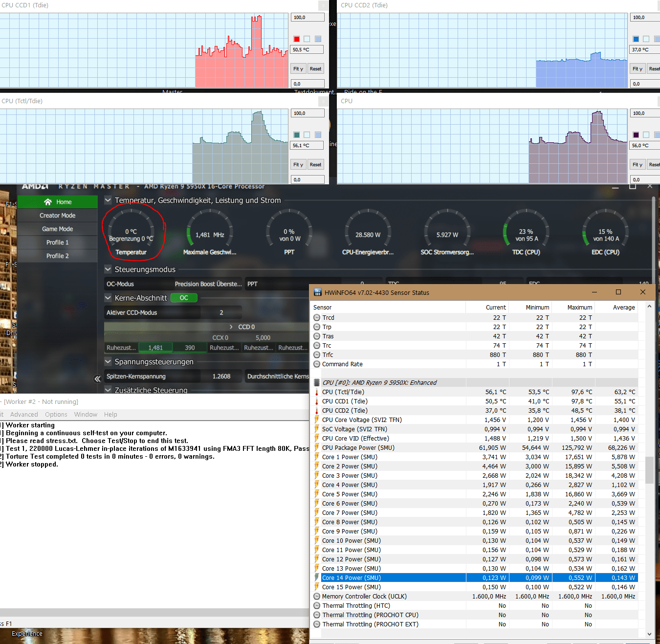Click the Home house icon in Ryzen Master

click(47, 202)
